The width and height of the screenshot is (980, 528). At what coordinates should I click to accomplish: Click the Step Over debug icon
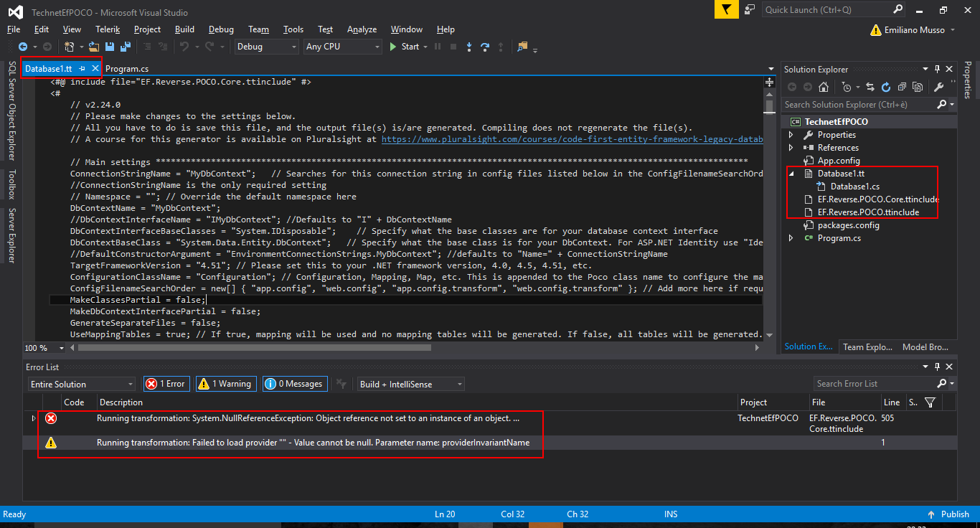click(485, 47)
